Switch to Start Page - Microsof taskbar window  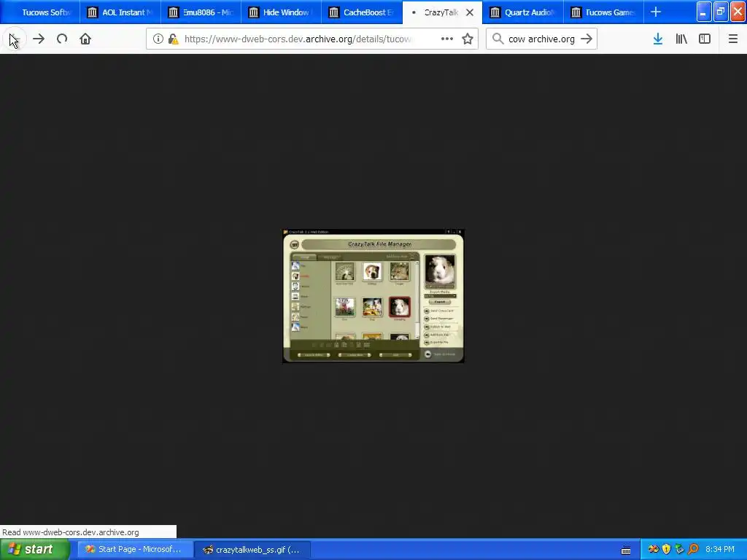(x=136, y=550)
